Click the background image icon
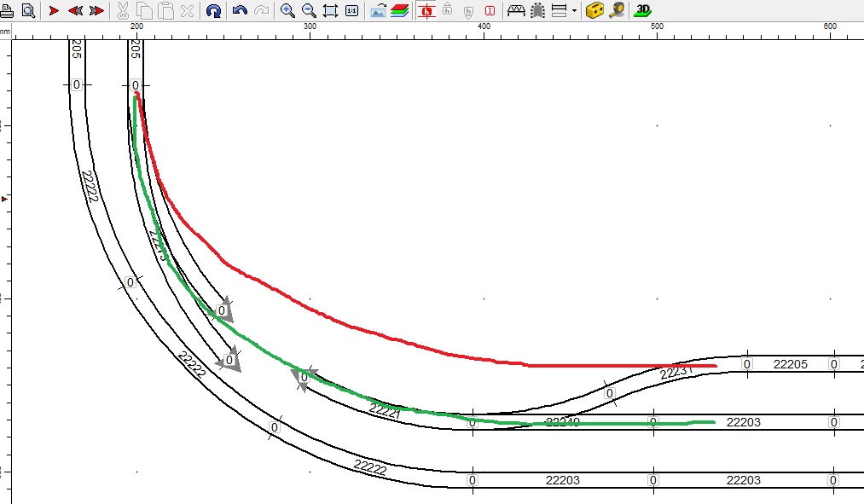 point(378,10)
